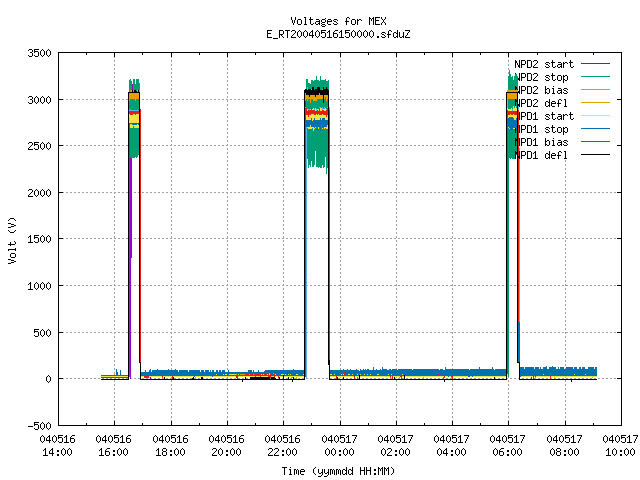Viewport: 640px width, 480px height.
Task: Click the y-axis tick value 500
Action: (43, 333)
